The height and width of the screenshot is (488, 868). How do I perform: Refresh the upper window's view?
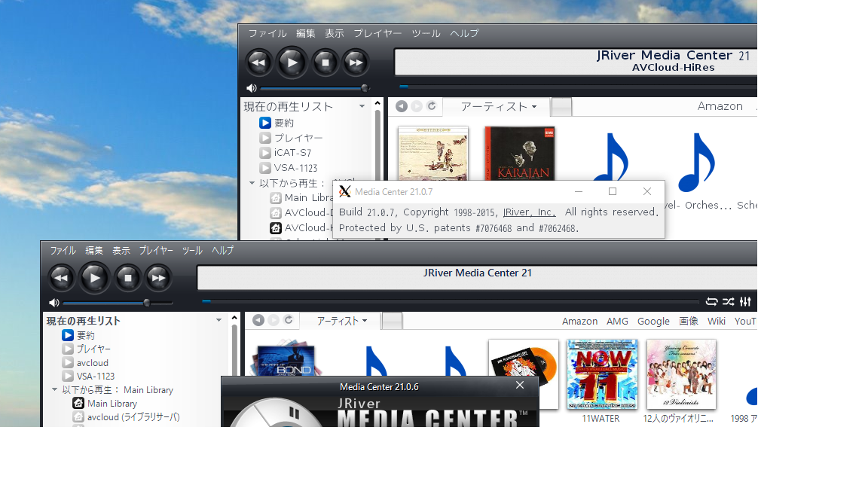click(x=432, y=105)
